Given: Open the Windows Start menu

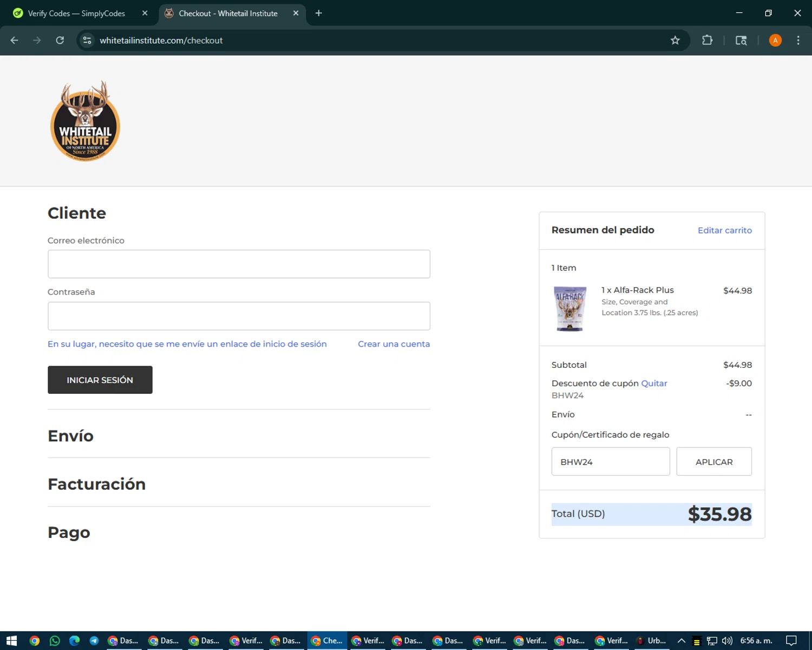Looking at the screenshot, I should (11, 641).
